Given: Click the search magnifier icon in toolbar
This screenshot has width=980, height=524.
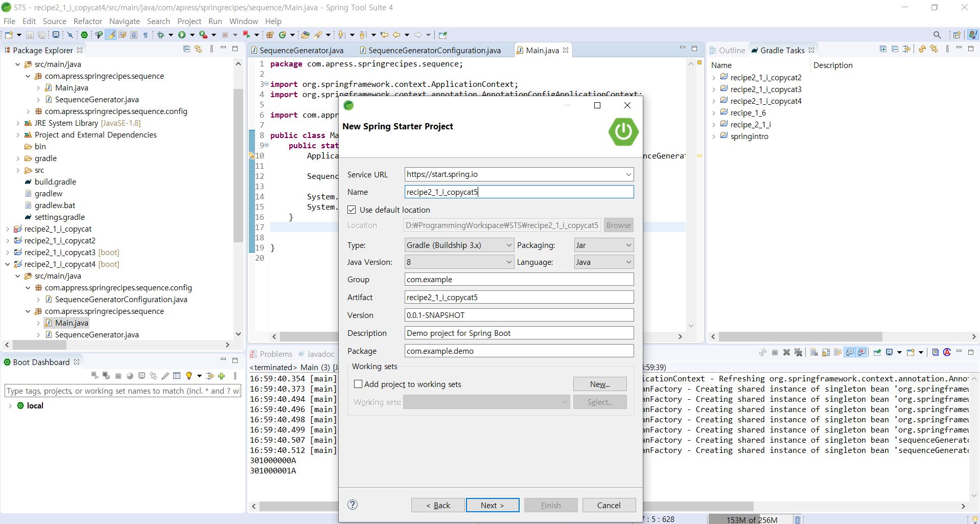Looking at the screenshot, I should pos(937,35).
